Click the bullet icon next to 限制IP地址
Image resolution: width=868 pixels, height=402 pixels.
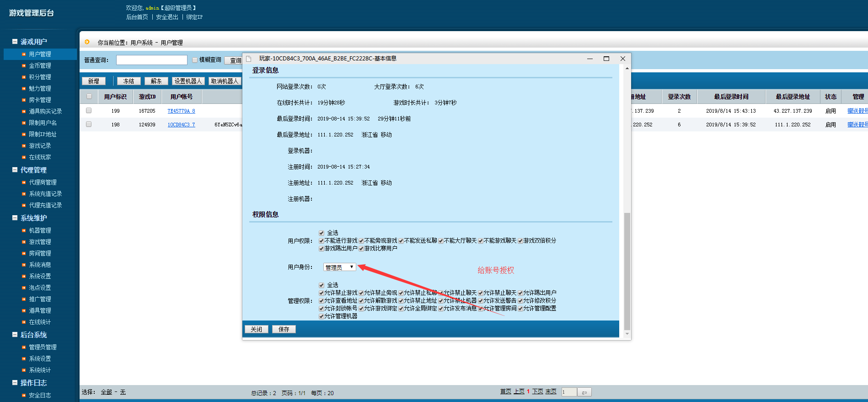pos(24,134)
